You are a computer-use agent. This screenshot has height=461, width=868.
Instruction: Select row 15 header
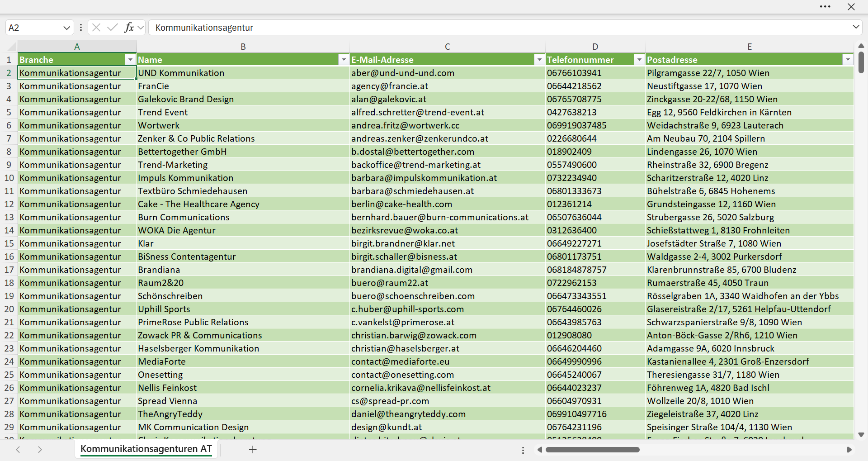tap(9, 243)
